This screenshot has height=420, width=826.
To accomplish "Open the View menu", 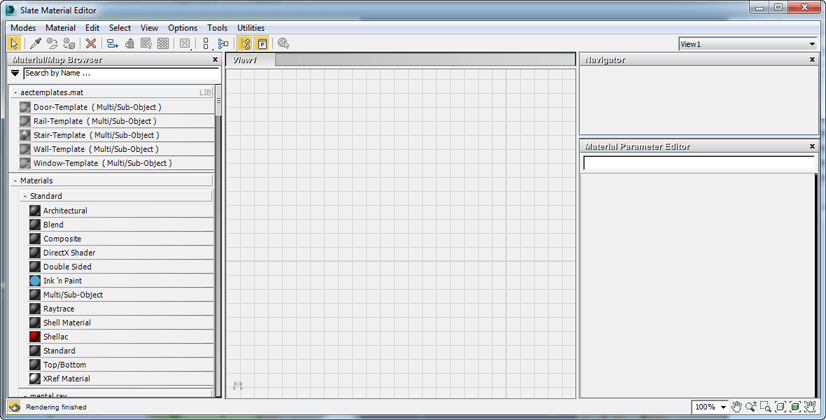I will [x=149, y=28].
